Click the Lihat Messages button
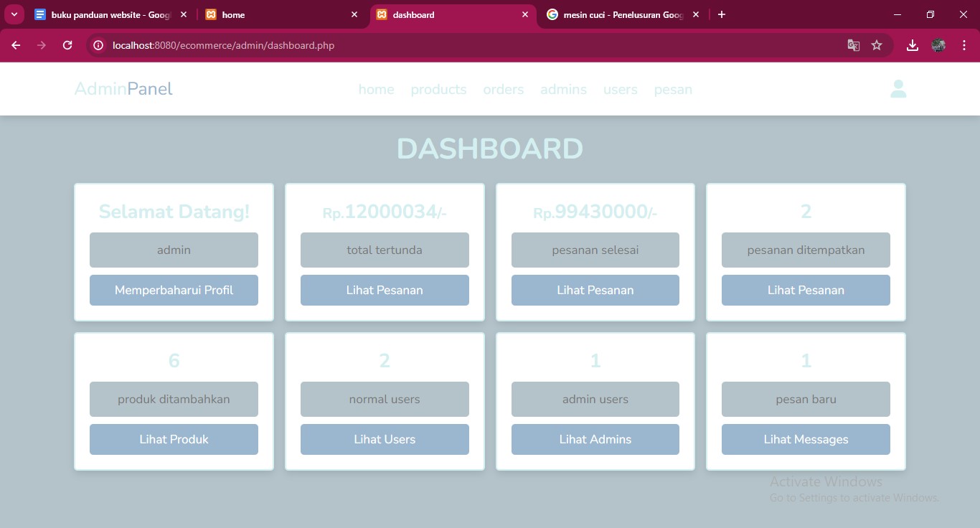The image size is (980, 528). (806, 439)
